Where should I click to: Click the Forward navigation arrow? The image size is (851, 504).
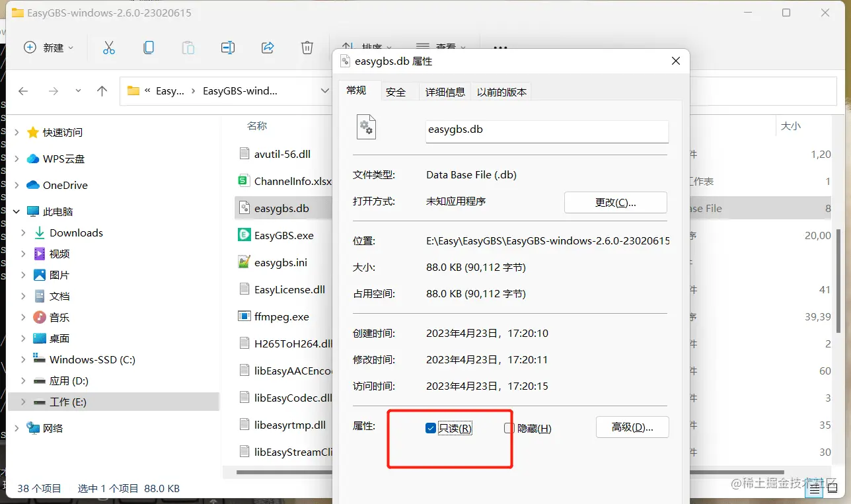[54, 91]
